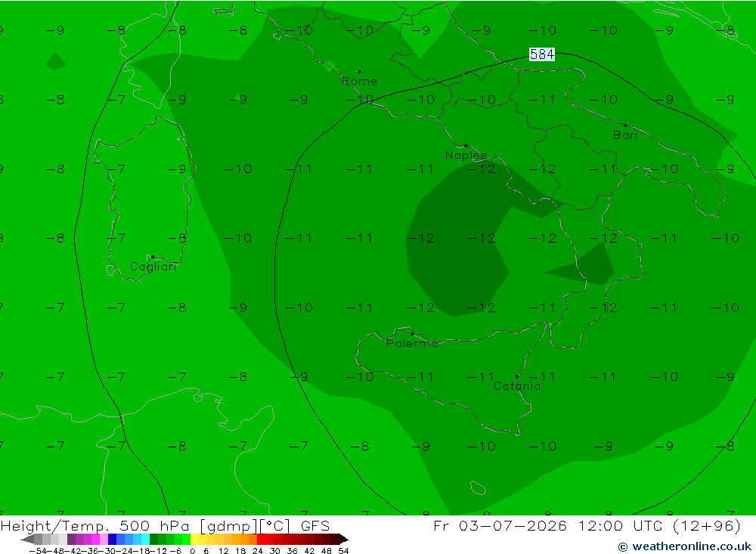Click the Palermo location dot marker
This screenshot has height=554, width=756.
tap(412, 333)
